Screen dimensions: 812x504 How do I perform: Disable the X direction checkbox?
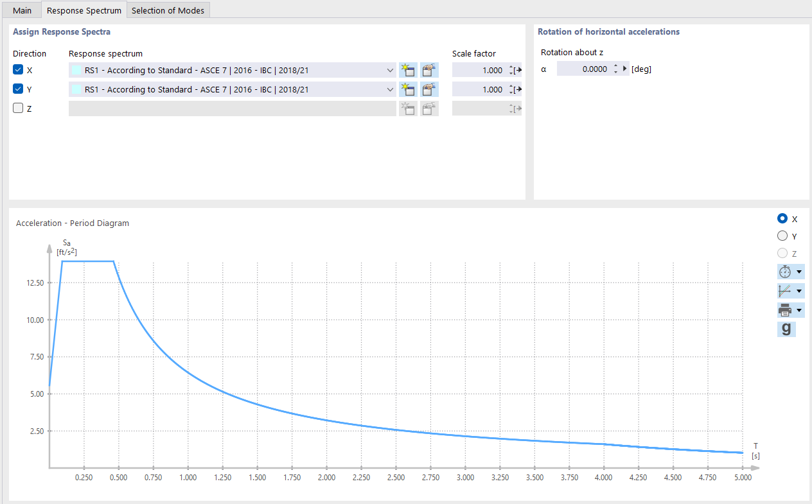click(x=17, y=69)
